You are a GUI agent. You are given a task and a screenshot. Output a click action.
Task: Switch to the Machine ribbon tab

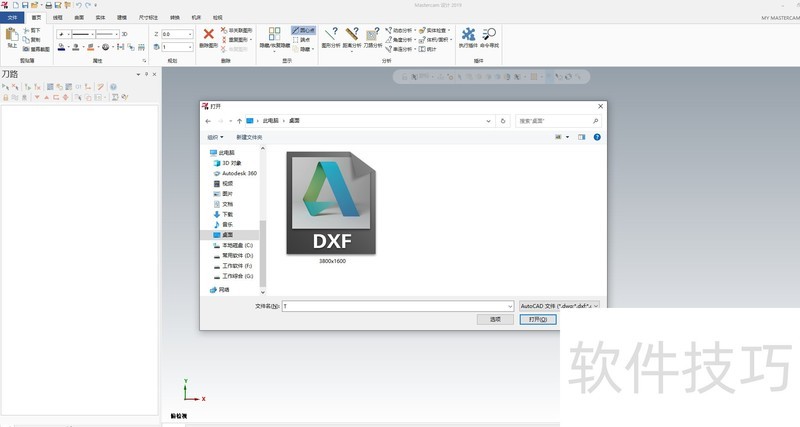tap(196, 17)
